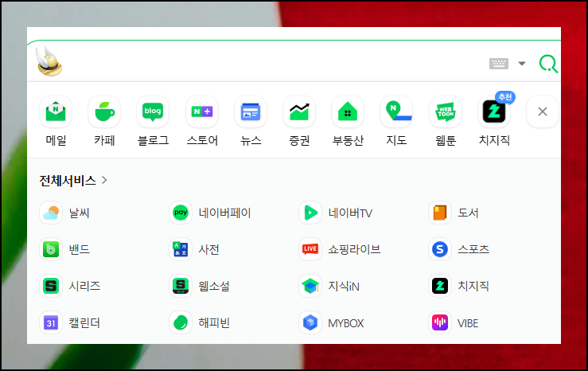Click the Series (시리즈) icon

pyautogui.click(x=51, y=286)
